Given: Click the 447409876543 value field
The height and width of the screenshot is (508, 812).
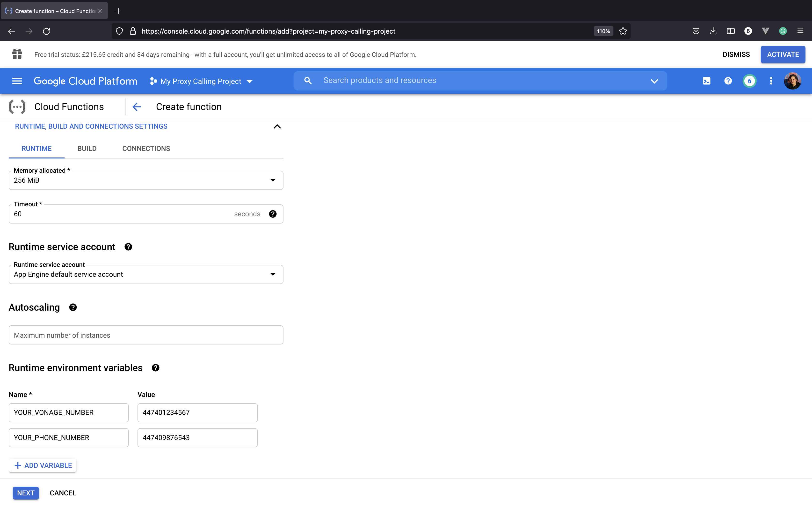Looking at the screenshot, I should pos(198,438).
